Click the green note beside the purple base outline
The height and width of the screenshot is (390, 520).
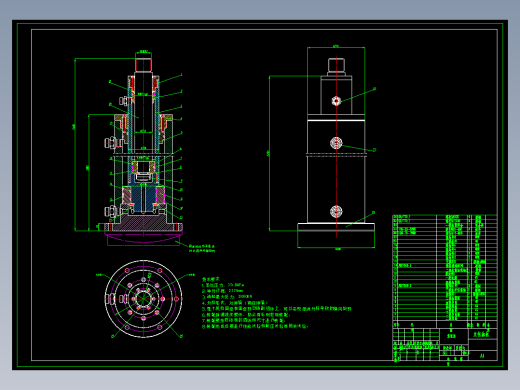(x=202, y=248)
